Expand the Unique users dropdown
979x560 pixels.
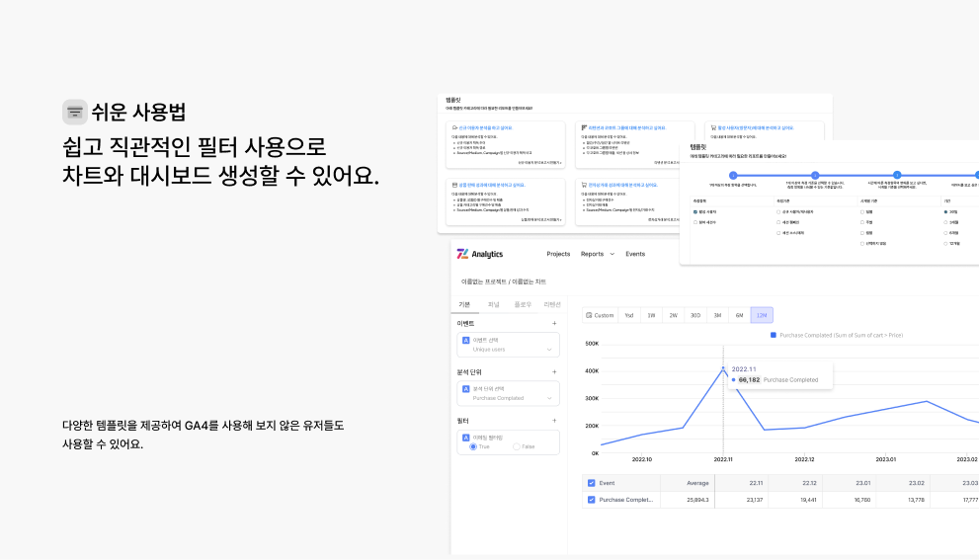[x=549, y=350]
